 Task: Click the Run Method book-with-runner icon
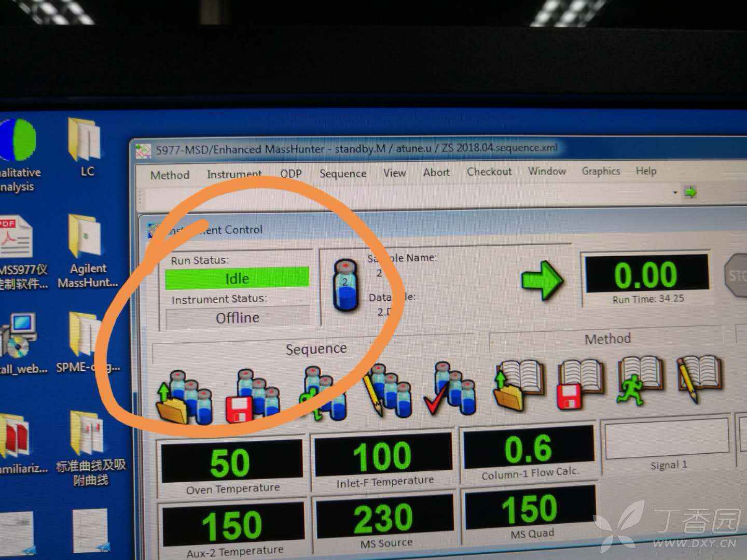click(640, 382)
